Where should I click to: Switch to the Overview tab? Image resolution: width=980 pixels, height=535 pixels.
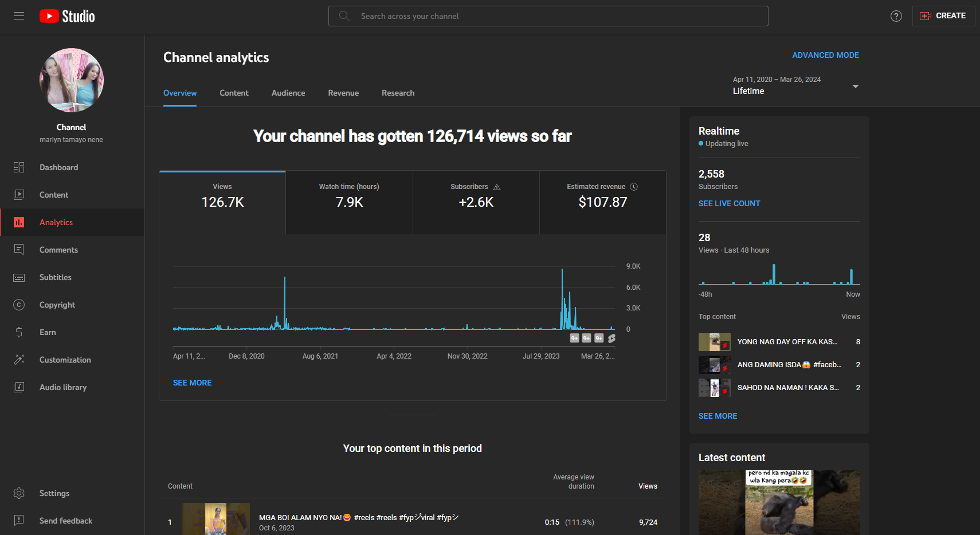coord(180,93)
